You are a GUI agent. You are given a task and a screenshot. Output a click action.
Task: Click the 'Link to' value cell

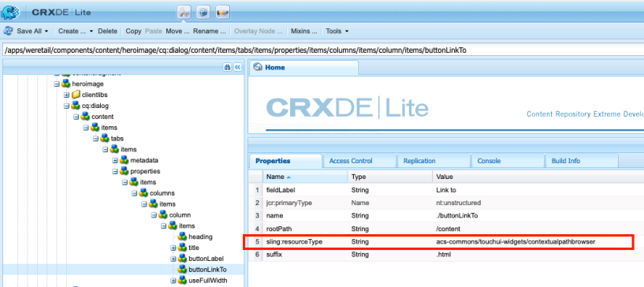coord(445,191)
